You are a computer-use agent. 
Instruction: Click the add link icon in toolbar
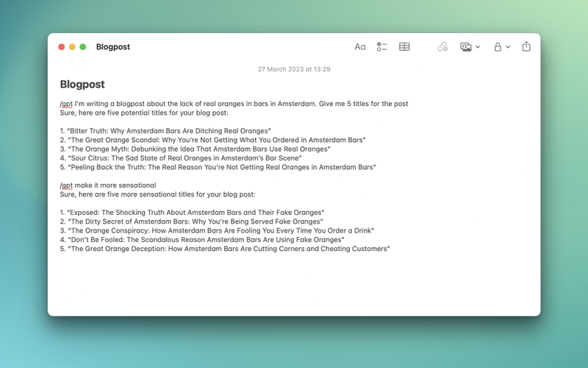pyautogui.click(x=442, y=47)
